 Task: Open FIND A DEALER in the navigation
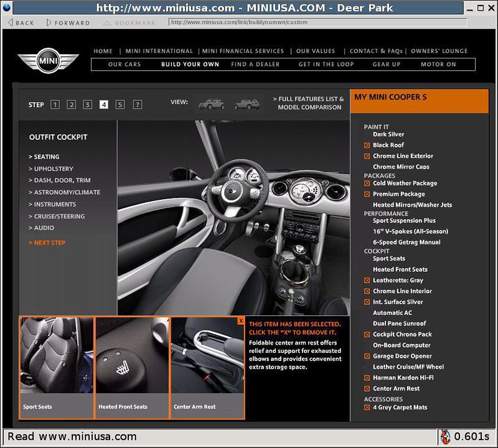point(255,64)
